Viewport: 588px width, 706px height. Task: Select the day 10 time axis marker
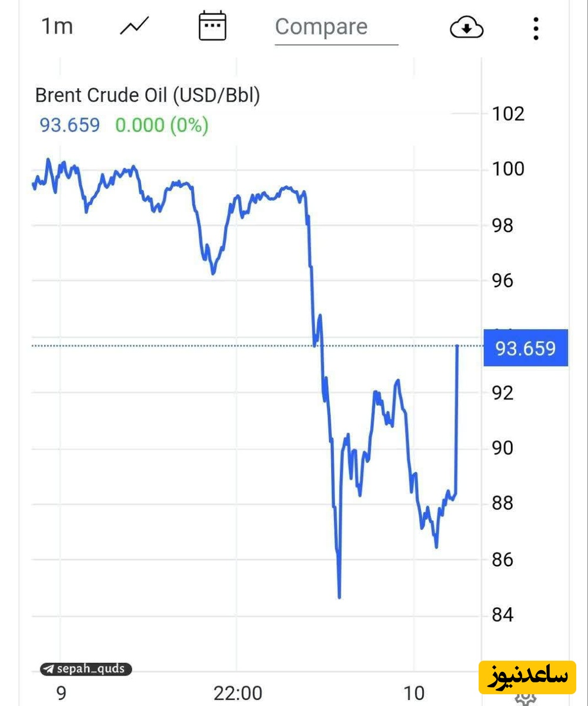point(414,693)
